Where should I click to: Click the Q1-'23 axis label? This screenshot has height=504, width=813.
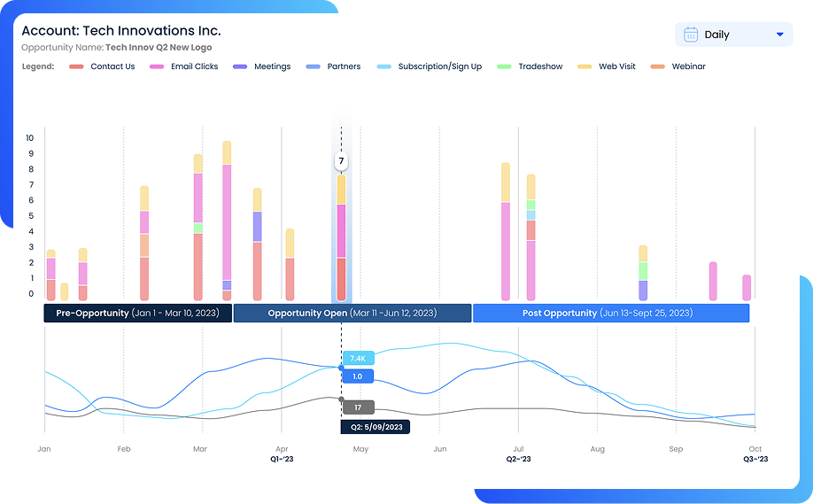pyautogui.click(x=282, y=459)
